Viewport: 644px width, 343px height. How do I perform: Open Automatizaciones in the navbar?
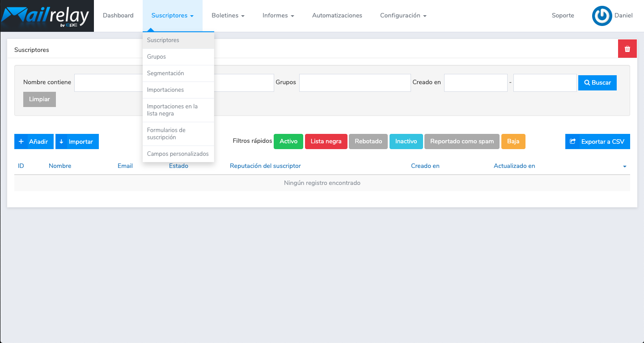pyautogui.click(x=337, y=15)
